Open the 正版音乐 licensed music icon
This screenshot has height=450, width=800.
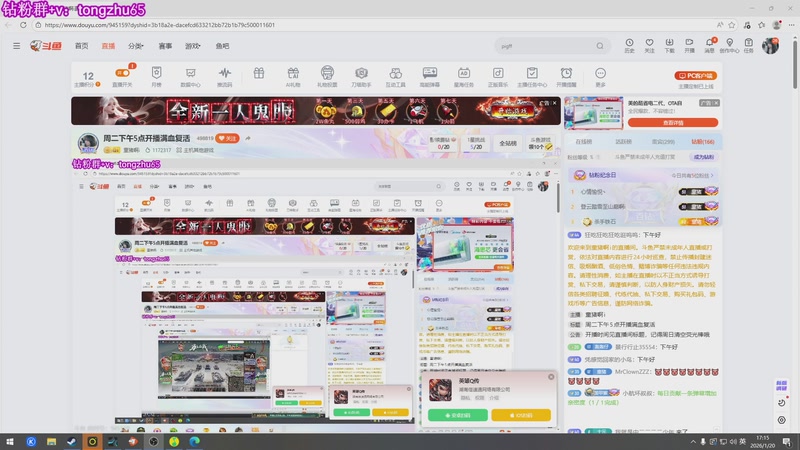tap(498, 73)
